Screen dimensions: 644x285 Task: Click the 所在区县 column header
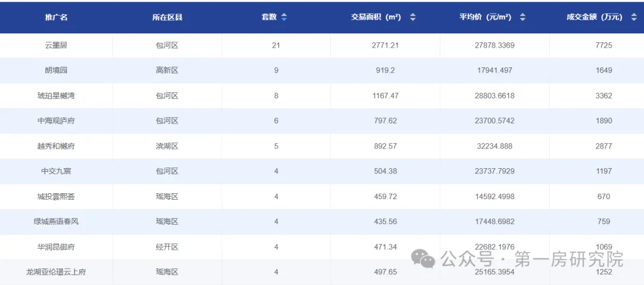(x=167, y=17)
